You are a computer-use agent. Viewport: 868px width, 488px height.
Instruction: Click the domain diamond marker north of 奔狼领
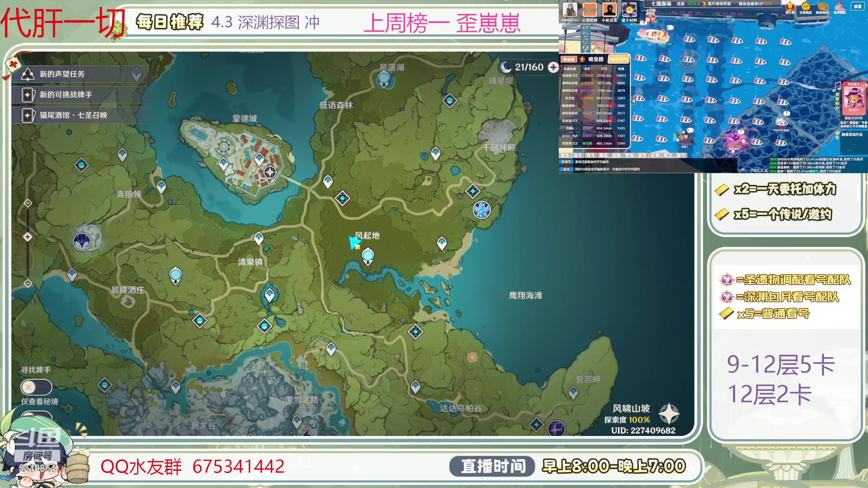tap(81, 165)
